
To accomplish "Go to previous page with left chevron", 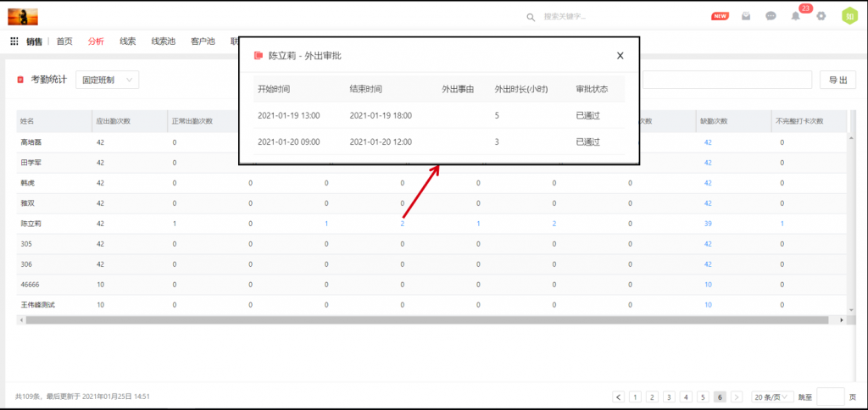I will (x=619, y=396).
